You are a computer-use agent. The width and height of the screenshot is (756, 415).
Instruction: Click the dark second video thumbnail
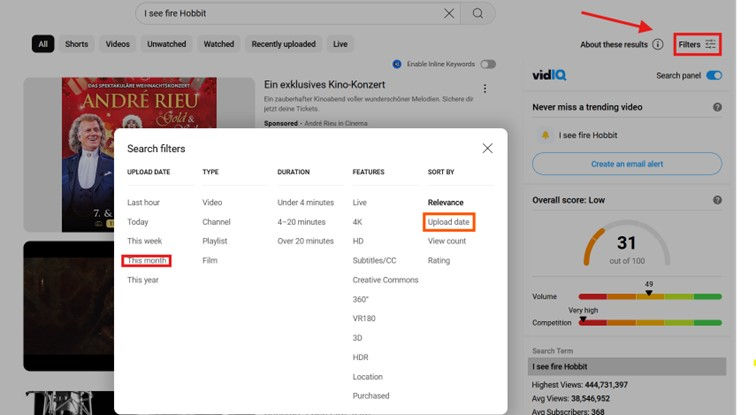(x=68, y=306)
